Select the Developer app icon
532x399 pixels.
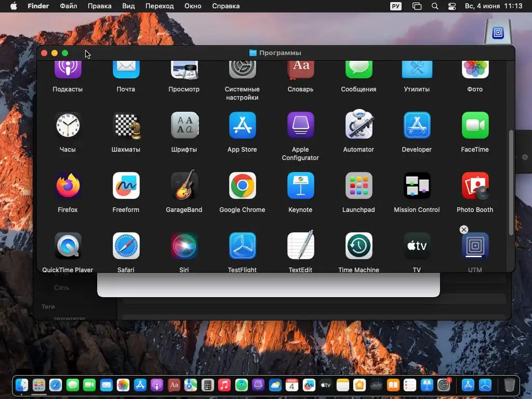(417, 126)
